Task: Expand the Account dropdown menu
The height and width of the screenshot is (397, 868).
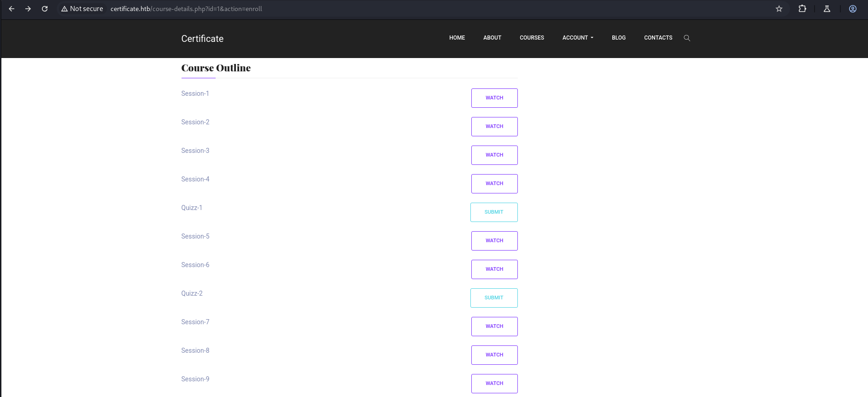Action: tap(578, 38)
